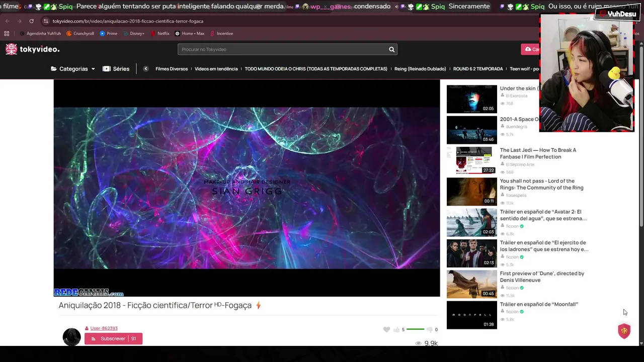Open The Last Jedi video thumbnail

[471, 160]
